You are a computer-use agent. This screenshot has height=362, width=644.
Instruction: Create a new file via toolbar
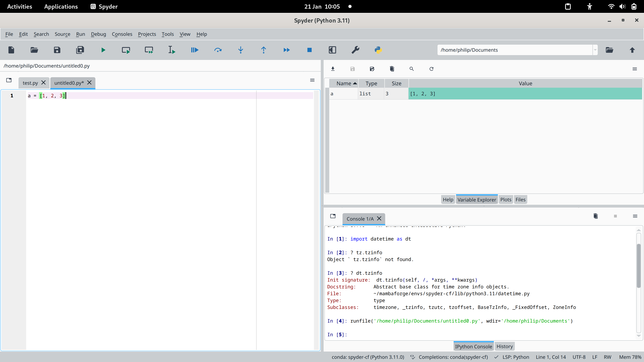click(x=11, y=50)
